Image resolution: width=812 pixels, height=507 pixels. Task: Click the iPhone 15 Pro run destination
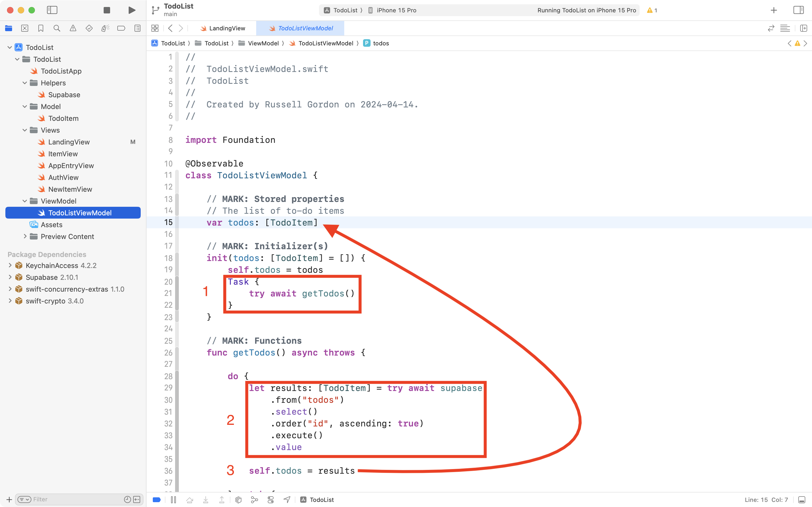pyautogui.click(x=396, y=10)
